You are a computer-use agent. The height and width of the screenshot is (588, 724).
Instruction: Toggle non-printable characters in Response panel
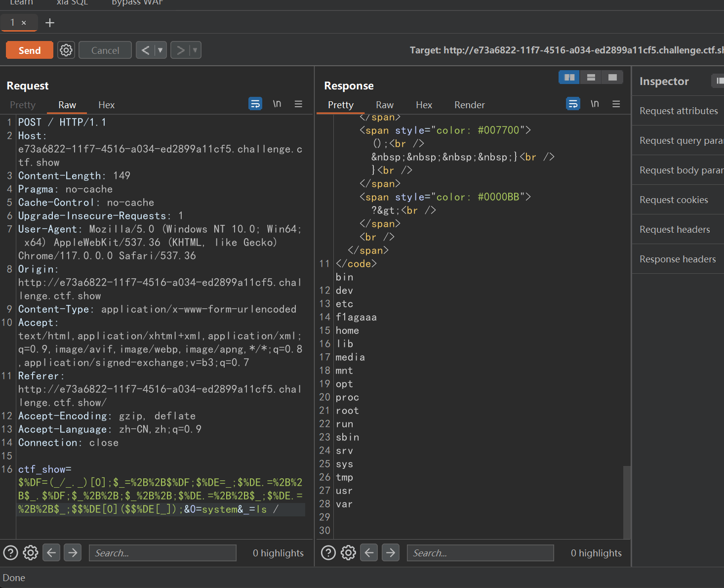(595, 104)
